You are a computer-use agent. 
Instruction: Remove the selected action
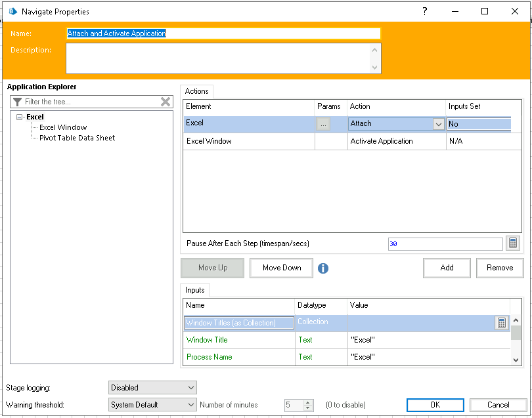coord(500,268)
